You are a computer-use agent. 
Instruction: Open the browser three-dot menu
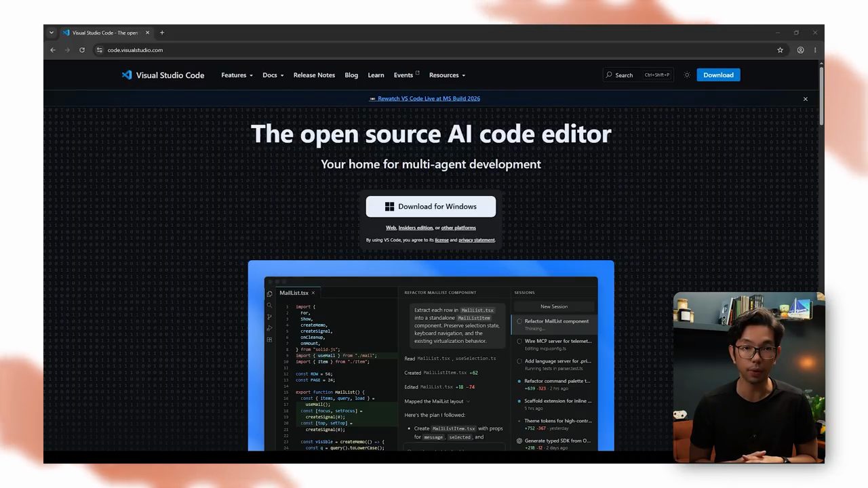coord(815,50)
